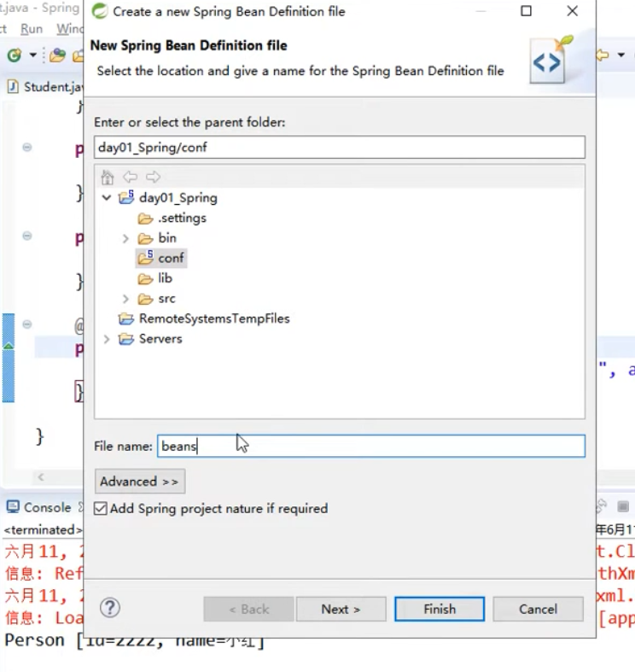Click the Spring leaf icon in dialog title bar
The image size is (635, 672).
pyautogui.click(x=100, y=11)
